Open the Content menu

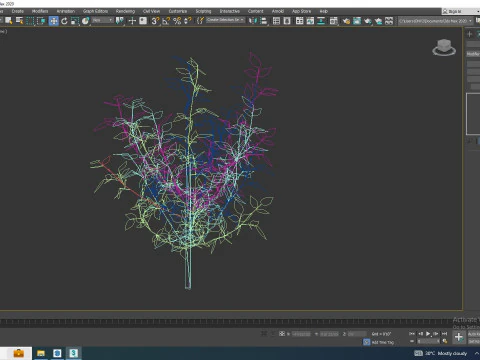click(256, 11)
